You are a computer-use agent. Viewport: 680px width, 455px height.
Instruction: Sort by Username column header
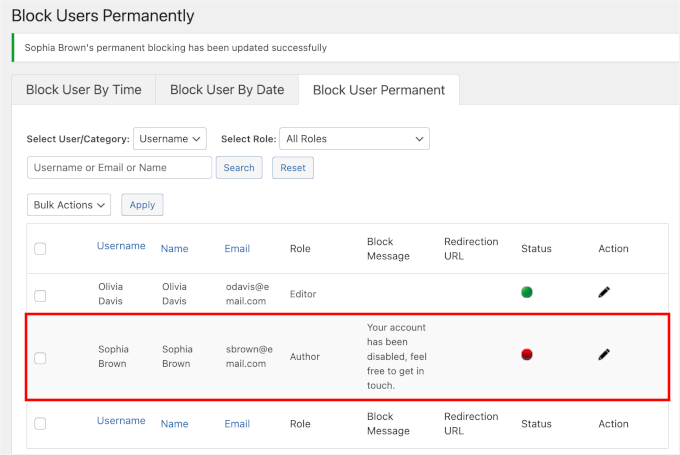coord(121,246)
